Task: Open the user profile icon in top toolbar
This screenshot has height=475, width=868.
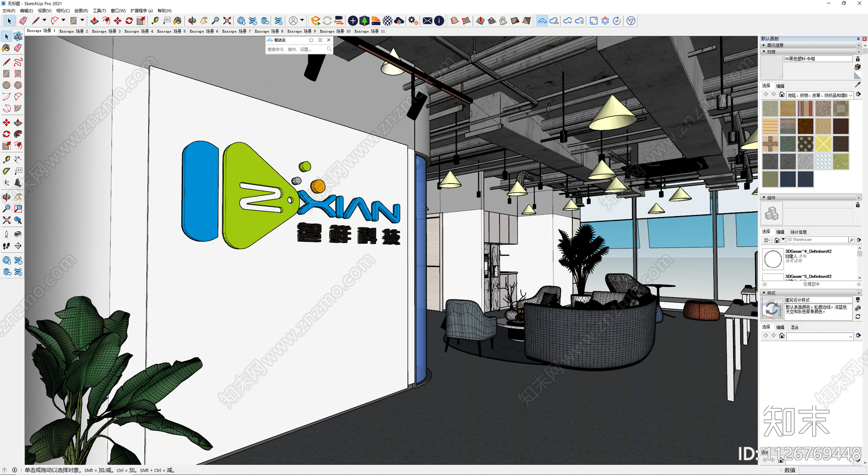Action: 293,21
